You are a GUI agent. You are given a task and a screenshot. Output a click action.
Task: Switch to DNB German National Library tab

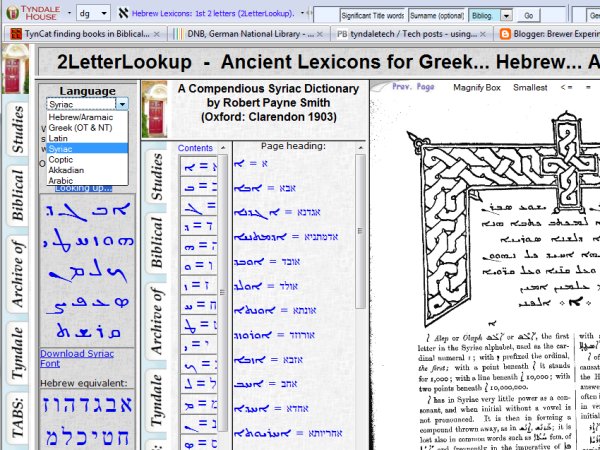coord(249,34)
